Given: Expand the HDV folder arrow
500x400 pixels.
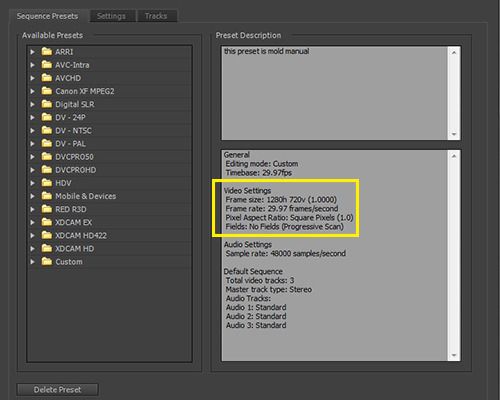Looking at the screenshot, I should pyautogui.click(x=32, y=183).
